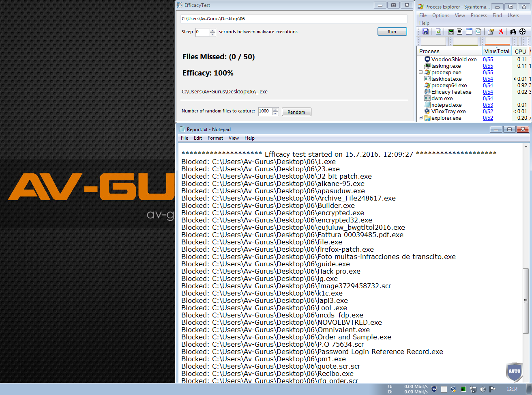
Task: Click the EfficacyTest.exe process icon in the list
Action: pos(427,92)
